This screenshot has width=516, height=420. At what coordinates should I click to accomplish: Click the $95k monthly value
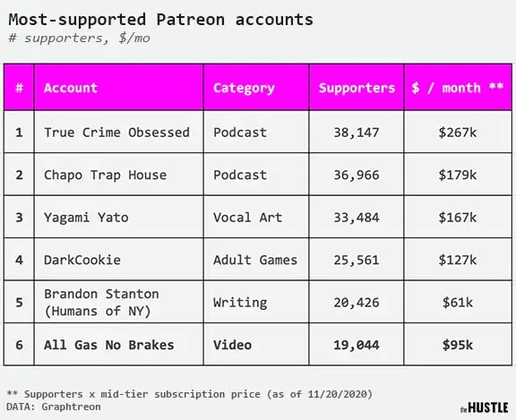(x=458, y=345)
